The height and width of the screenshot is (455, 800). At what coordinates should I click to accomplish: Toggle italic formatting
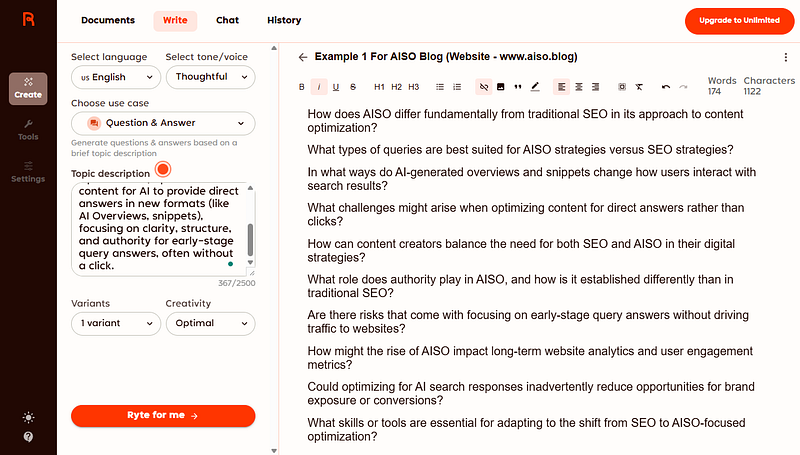(319, 87)
